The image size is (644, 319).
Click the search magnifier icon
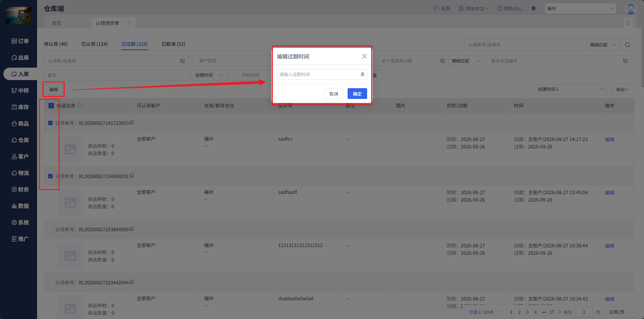(627, 45)
